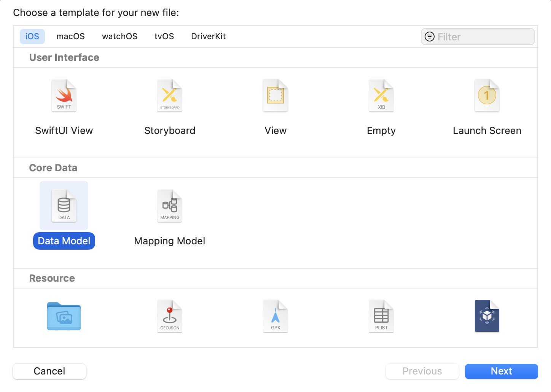The height and width of the screenshot is (392, 551).
Task: Pick the GeoJSON file template icon
Action: coord(170,316)
